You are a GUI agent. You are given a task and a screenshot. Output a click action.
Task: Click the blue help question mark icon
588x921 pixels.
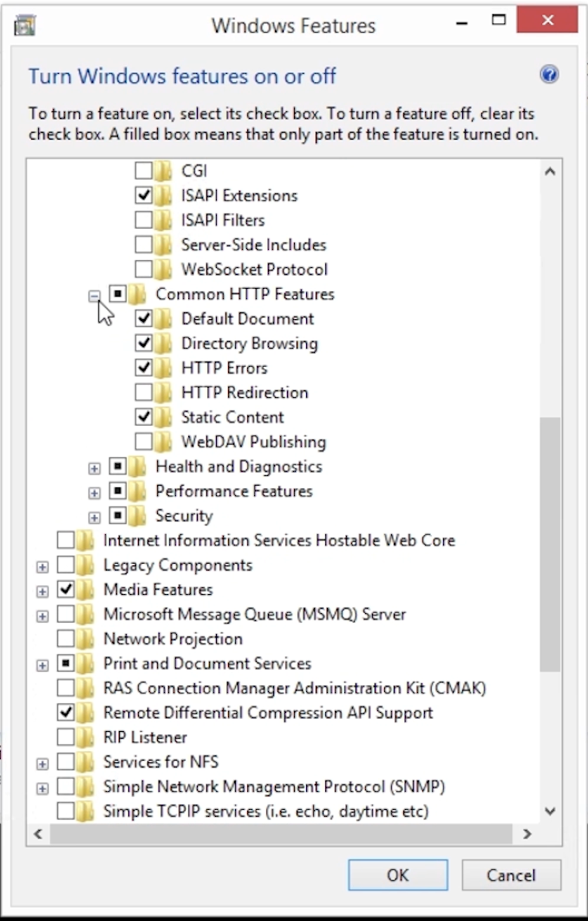pyautogui.click(x=549, y=75)
